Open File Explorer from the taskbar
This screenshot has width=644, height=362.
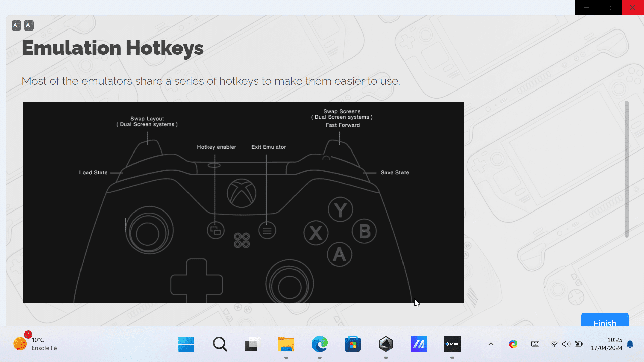(x=286, y=344)
